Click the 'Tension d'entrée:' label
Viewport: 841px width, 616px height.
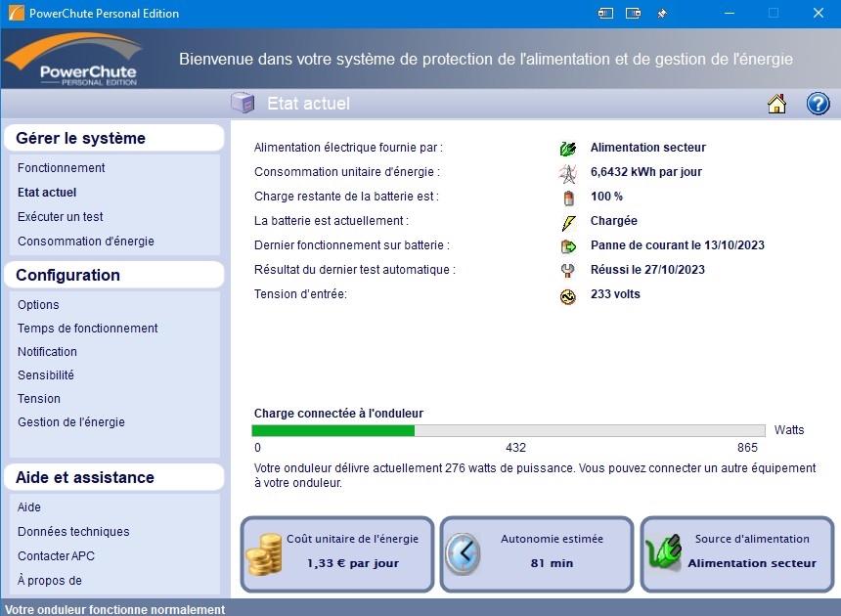[300, 294]
